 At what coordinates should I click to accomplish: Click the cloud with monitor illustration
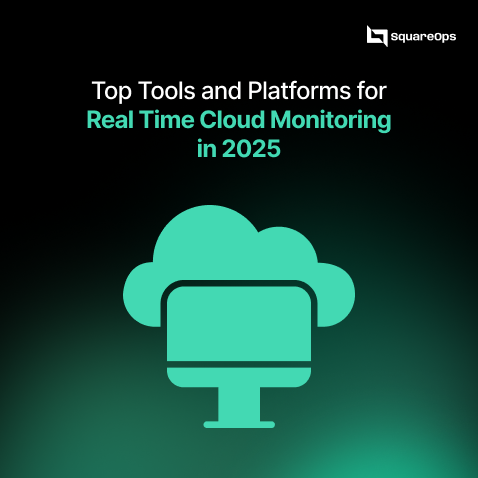[239, 316]
